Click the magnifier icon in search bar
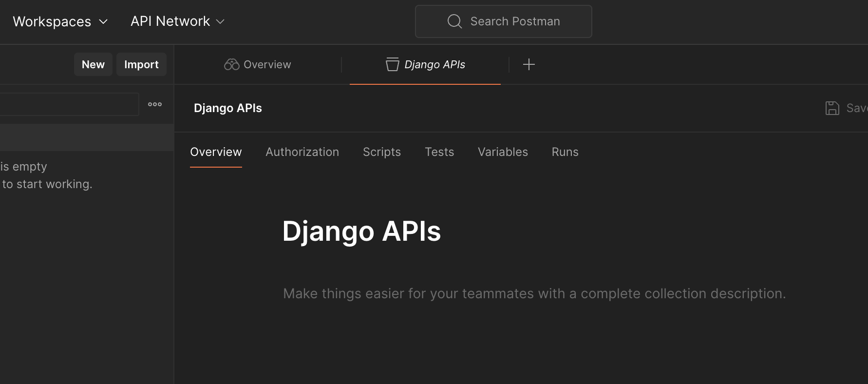868x384 pixels. pyautogui.click(x=454, y=21)
